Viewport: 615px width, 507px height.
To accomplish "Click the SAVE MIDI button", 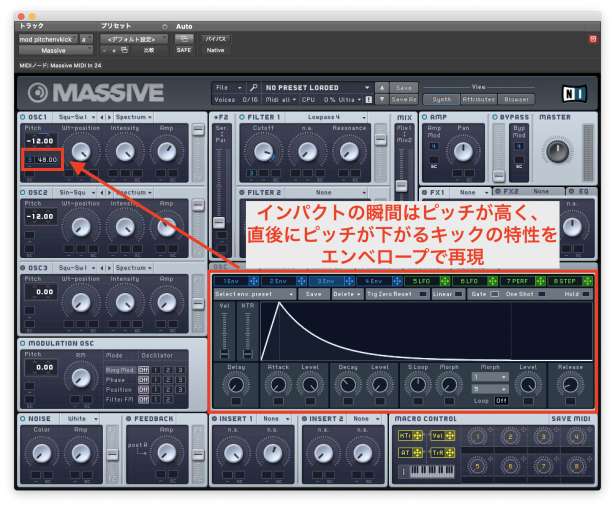I will [570, 418].
